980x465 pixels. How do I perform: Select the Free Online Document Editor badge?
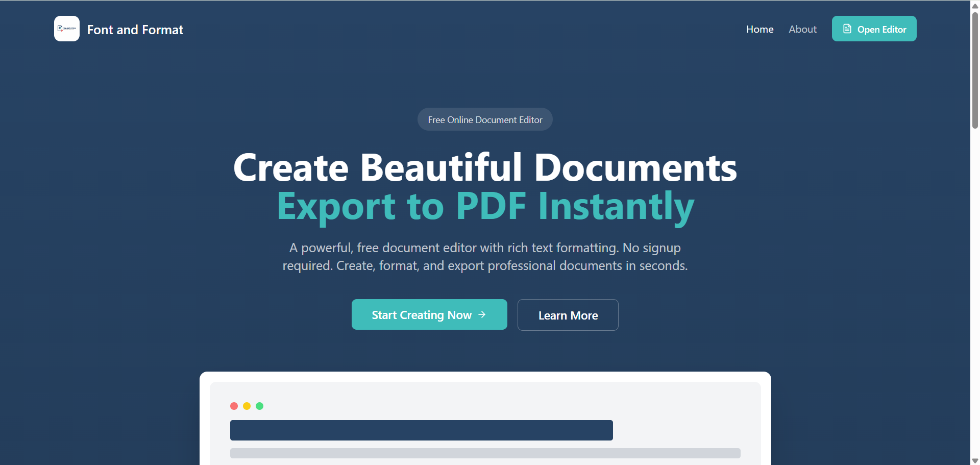pyautogui.click(x=485, y=119)
